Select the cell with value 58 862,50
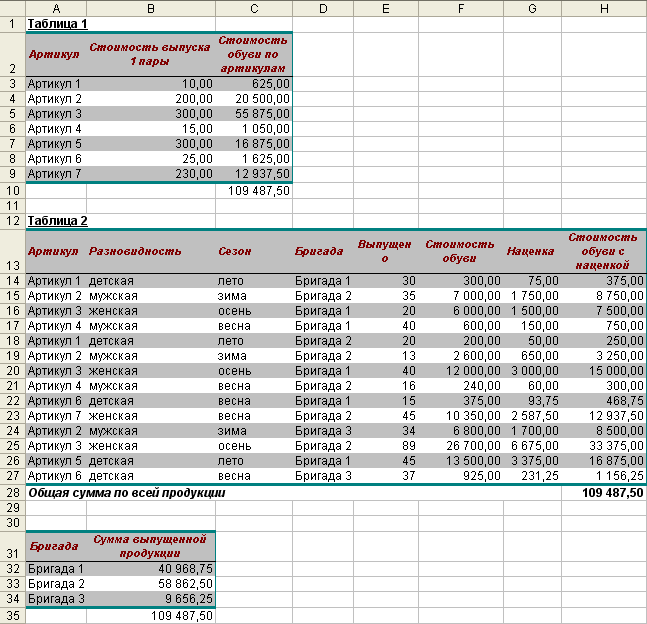This screenshot has width=647, height=624. [x=151, y=584]
